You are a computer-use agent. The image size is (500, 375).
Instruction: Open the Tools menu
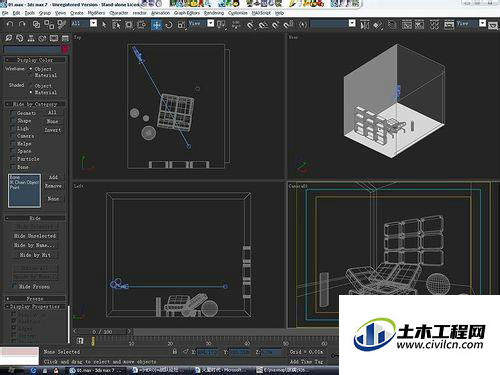coord(30,13)
